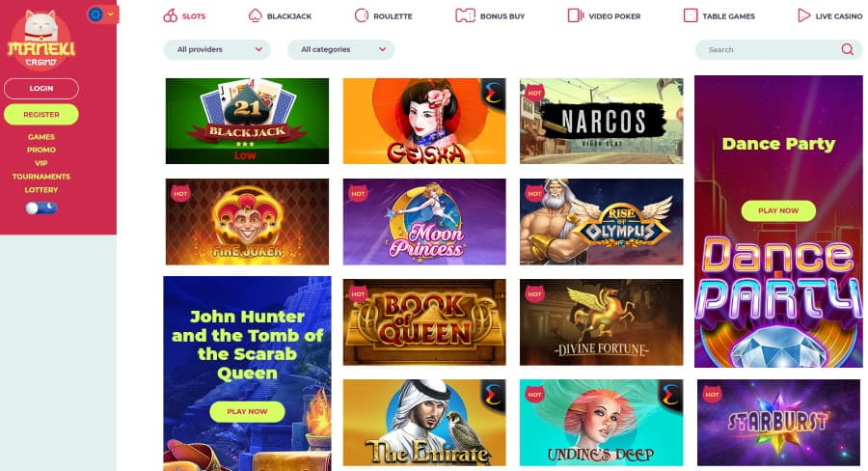The width and height of the screenshot is (868, 471).
Task: Open the Video Poker icon
Action: [576, 15]
